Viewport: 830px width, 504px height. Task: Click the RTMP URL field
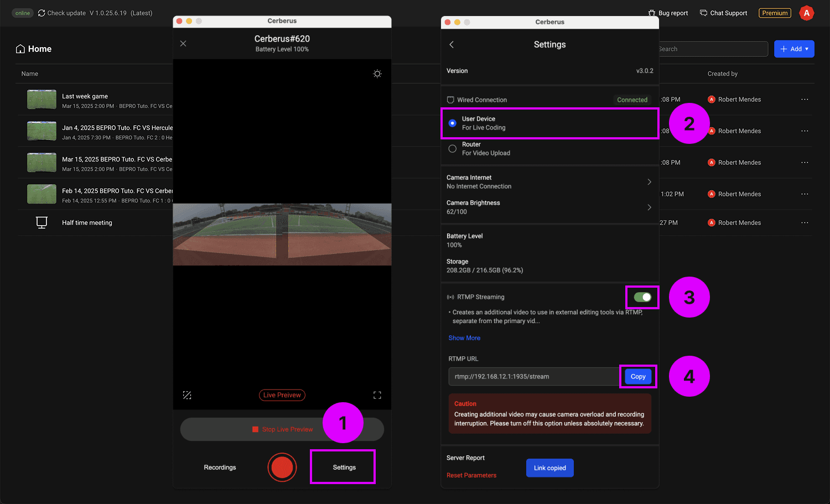pos(534,377)
